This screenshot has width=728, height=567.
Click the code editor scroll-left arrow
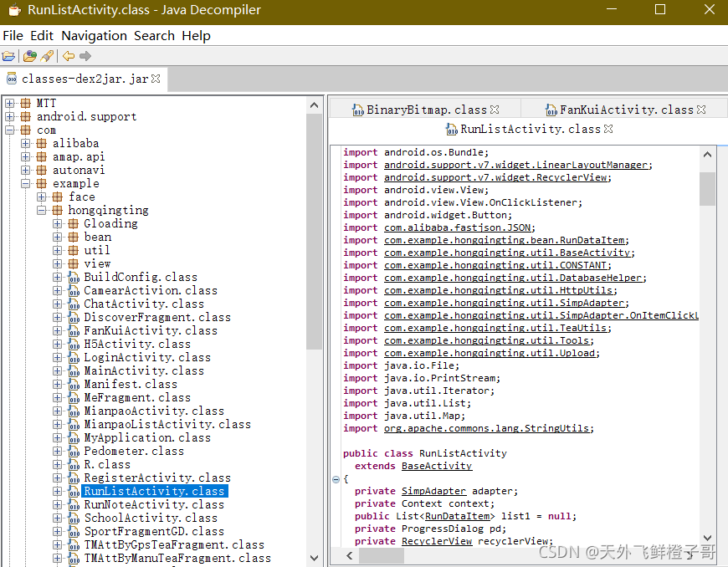coord(350,555)
